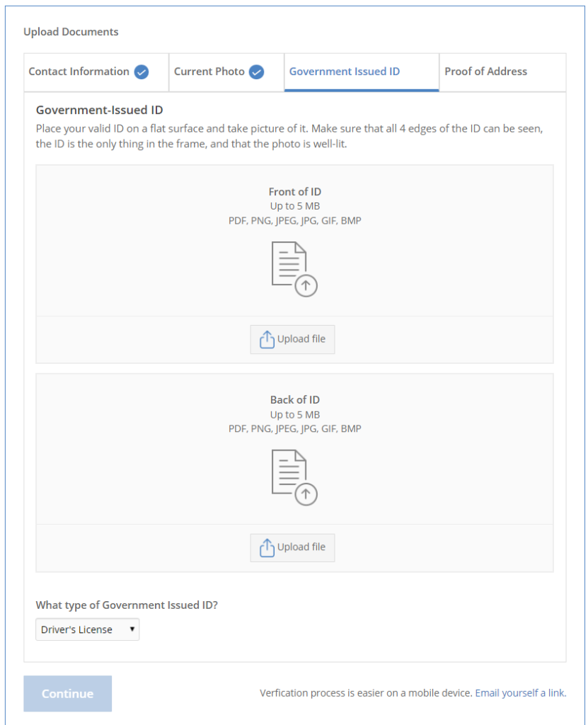Select the Government Issued ID tab

pyautogui.click(x=345, y=72)
